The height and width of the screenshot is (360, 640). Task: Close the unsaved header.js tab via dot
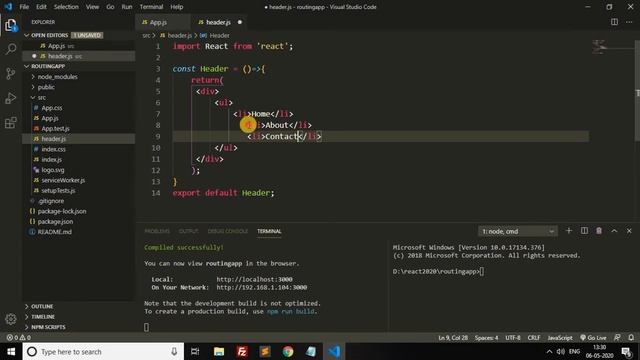240,22
